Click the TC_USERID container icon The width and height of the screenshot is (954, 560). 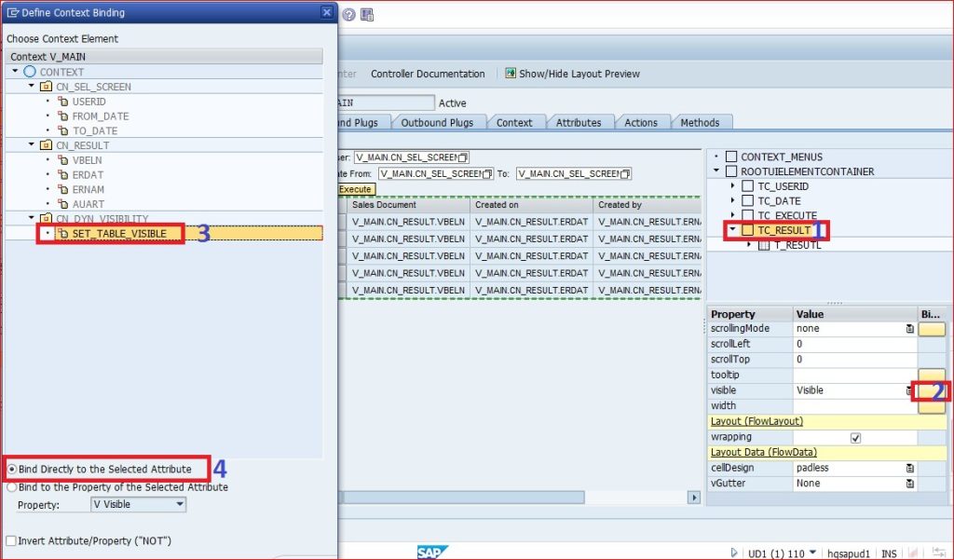pos(748,186)
